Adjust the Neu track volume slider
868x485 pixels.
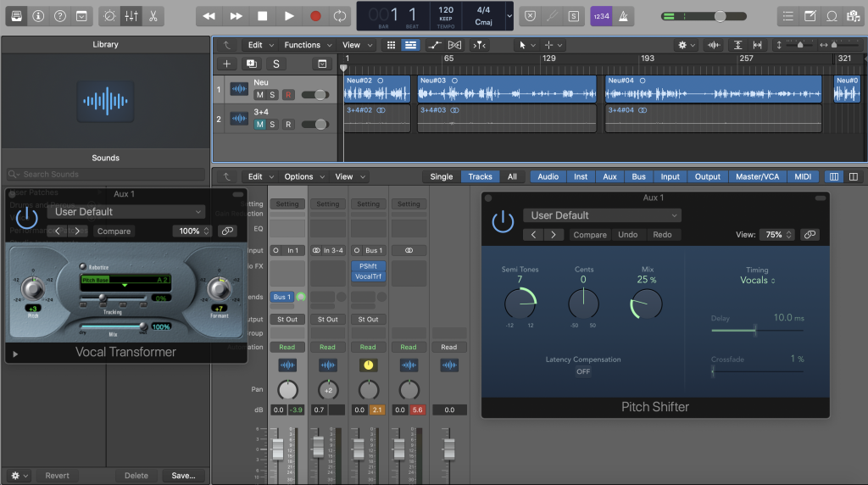[315, 95]
